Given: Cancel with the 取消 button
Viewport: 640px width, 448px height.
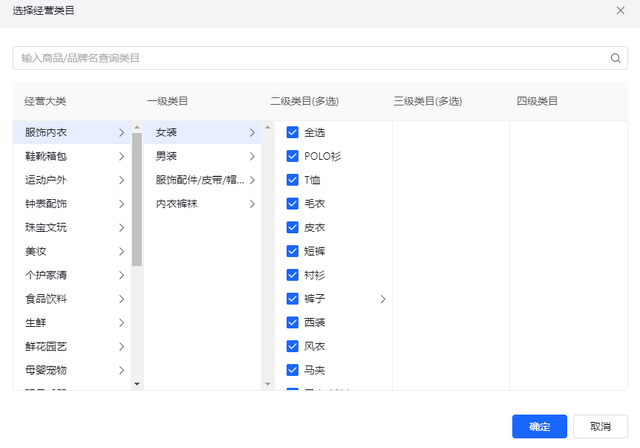Looking at the screenshot, I should [600, 426].
